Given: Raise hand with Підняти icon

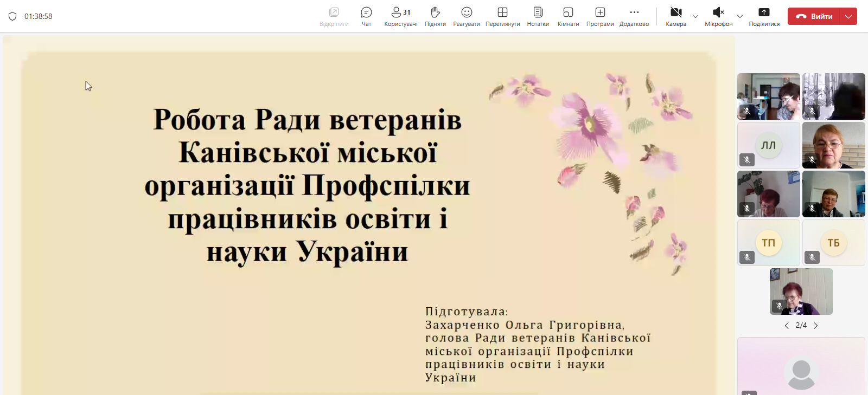Looking at the screenshot, I should 435,16.
